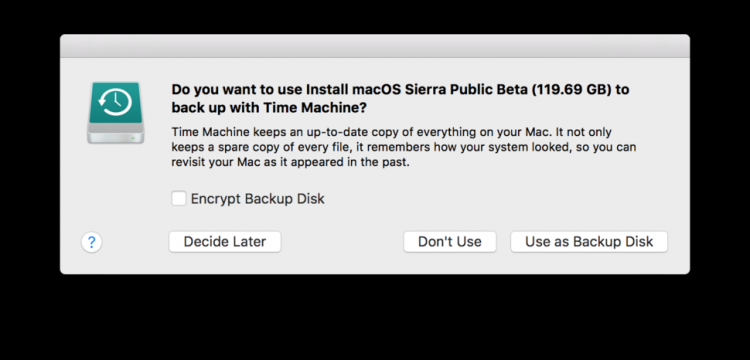The image size is (750, 360).
Task: Click empty dialog space between Decide Later and Don't Use
Action: click(342, 242)
